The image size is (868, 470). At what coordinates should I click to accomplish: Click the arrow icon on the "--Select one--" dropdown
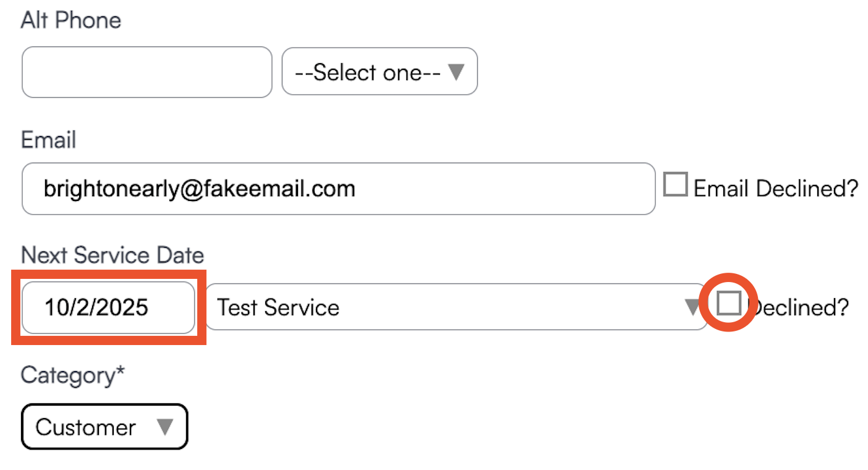[456, 72]
